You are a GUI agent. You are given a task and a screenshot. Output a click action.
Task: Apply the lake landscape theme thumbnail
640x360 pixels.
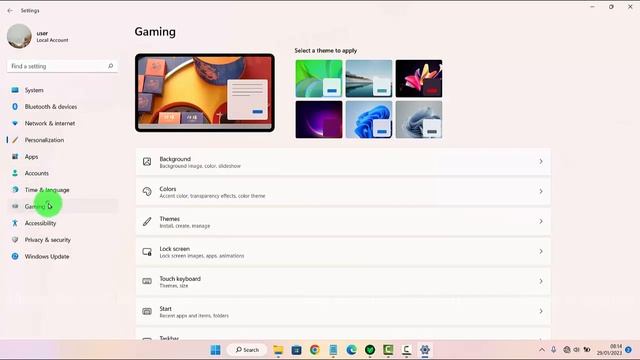369,78
